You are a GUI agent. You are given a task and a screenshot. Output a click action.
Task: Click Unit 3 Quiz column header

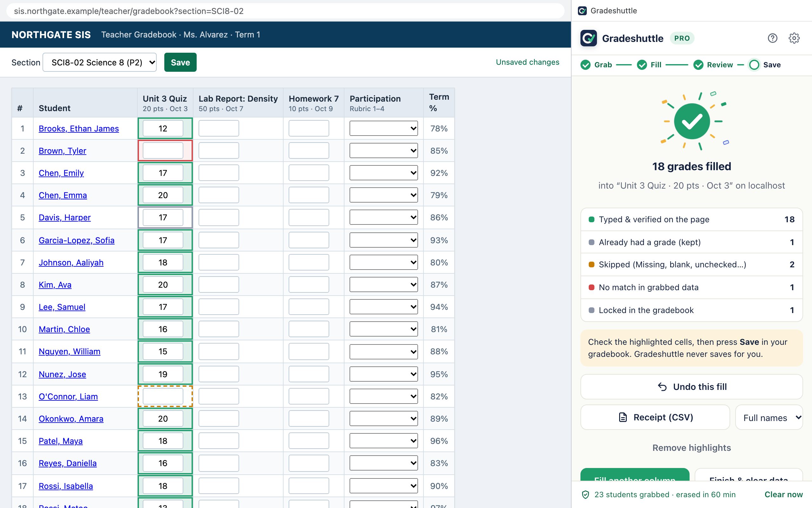tap(165, 103)
